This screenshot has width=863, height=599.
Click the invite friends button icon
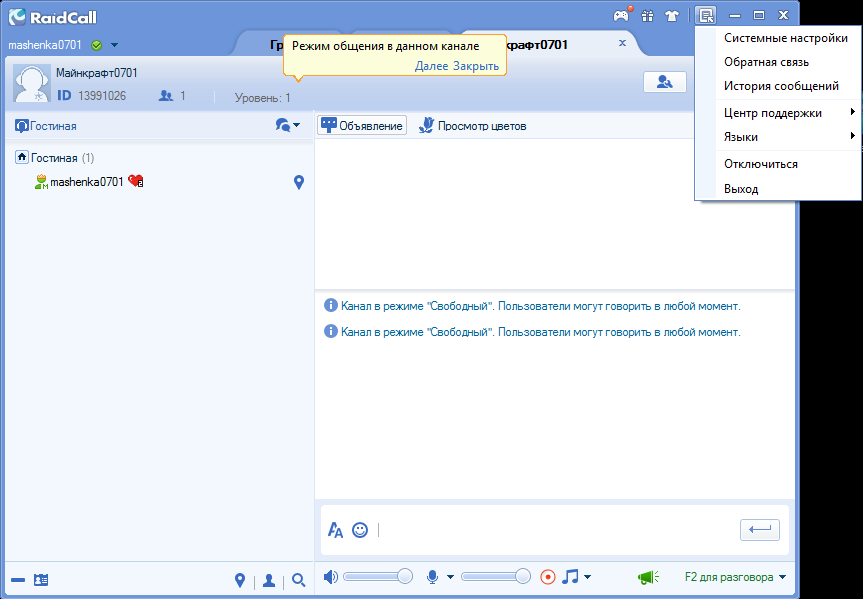pos(665,82)
